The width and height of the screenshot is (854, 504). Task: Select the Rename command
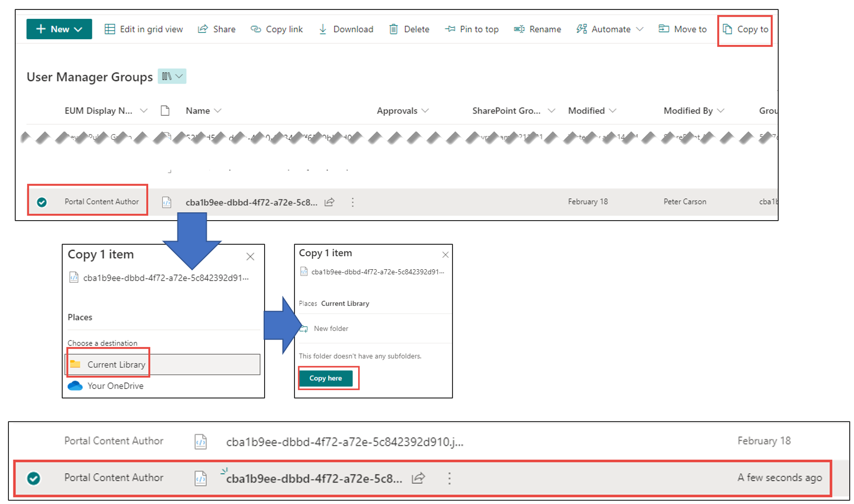point(538,29)
